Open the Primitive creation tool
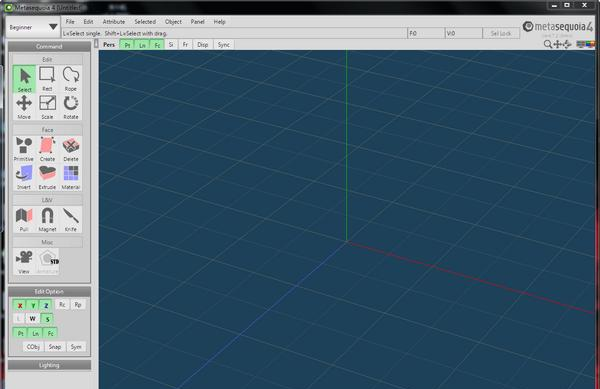Screen dimensions: 600x389 coord(24,149)
